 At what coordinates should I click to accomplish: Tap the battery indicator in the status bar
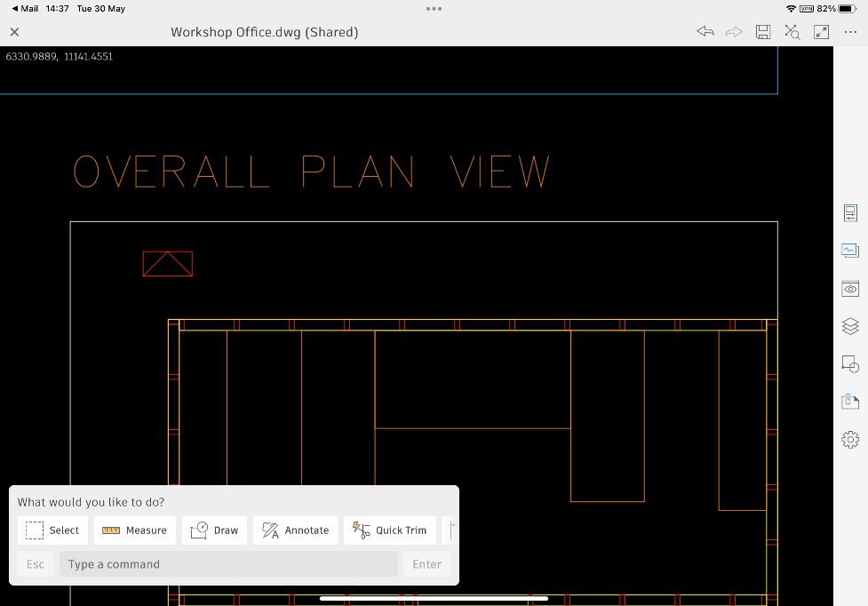848,8
